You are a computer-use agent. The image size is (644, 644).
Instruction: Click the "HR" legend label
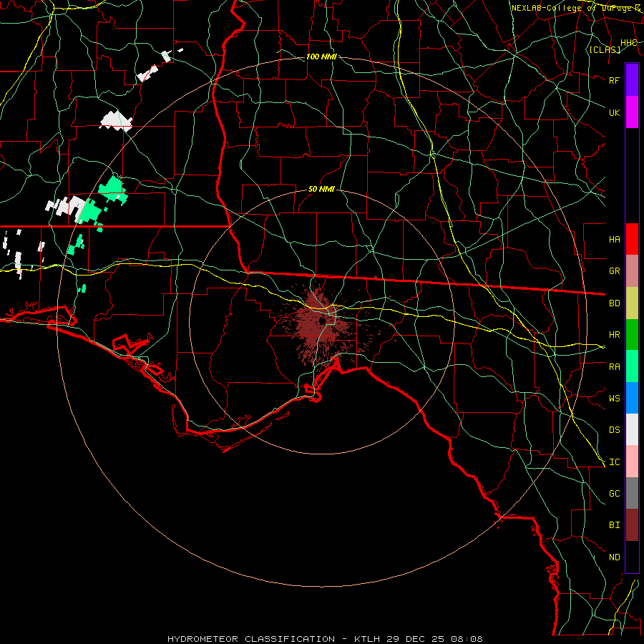coord(615,335)
